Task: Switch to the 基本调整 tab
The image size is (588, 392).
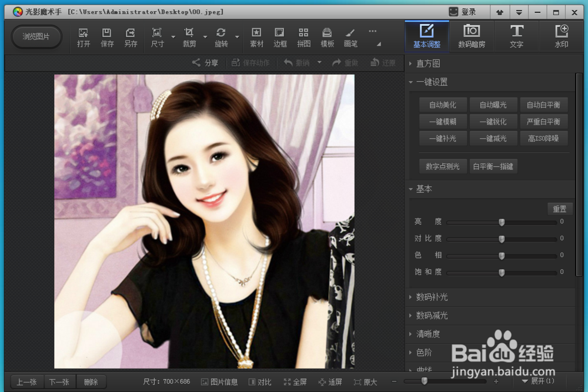Action: (x=427, y=36)
